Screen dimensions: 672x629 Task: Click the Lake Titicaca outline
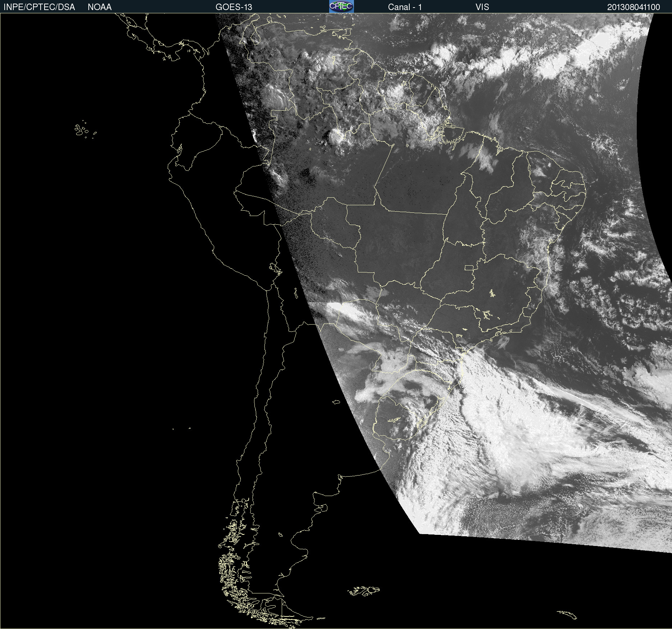pyautogui.click(x=275, y=268)
